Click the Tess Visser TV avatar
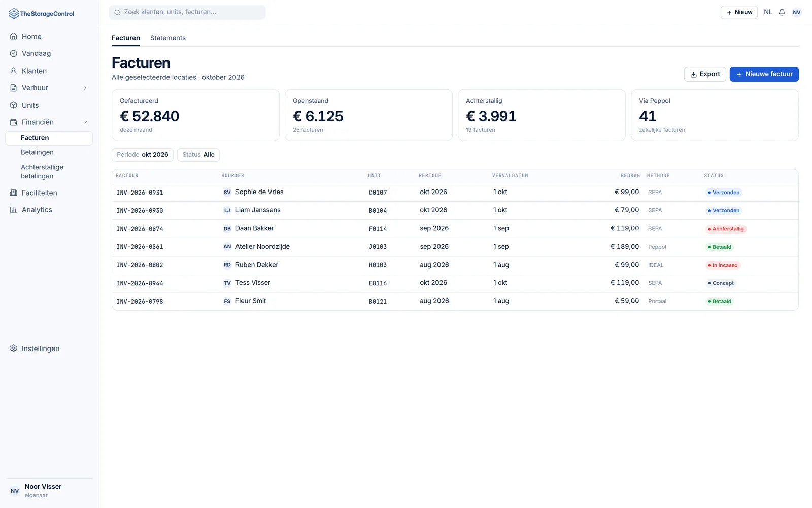Screen dimensions: 812x508 227,283
